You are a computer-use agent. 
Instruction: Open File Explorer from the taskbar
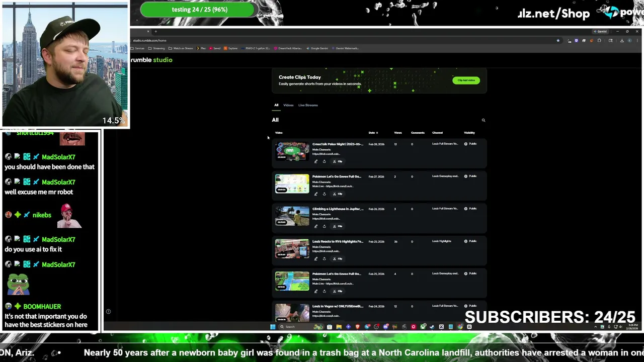coord(339,327)
